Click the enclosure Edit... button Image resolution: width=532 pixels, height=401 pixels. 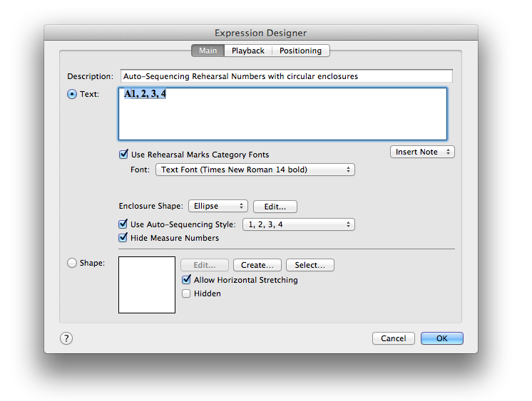tap(275, 207)
